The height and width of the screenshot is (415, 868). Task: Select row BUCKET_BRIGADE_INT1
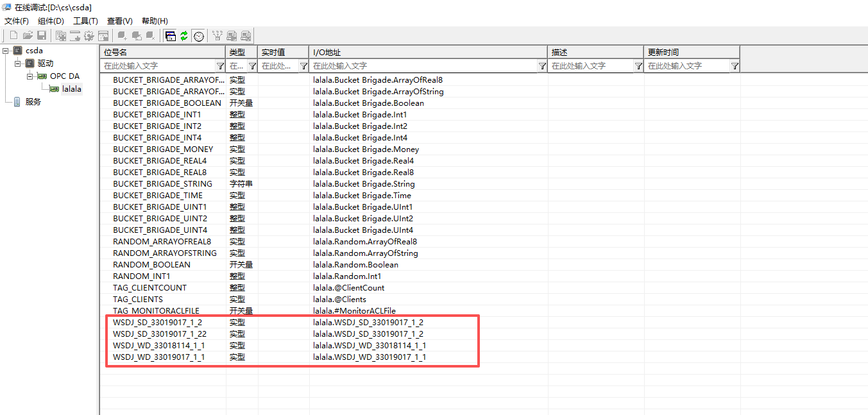[484, 115]
